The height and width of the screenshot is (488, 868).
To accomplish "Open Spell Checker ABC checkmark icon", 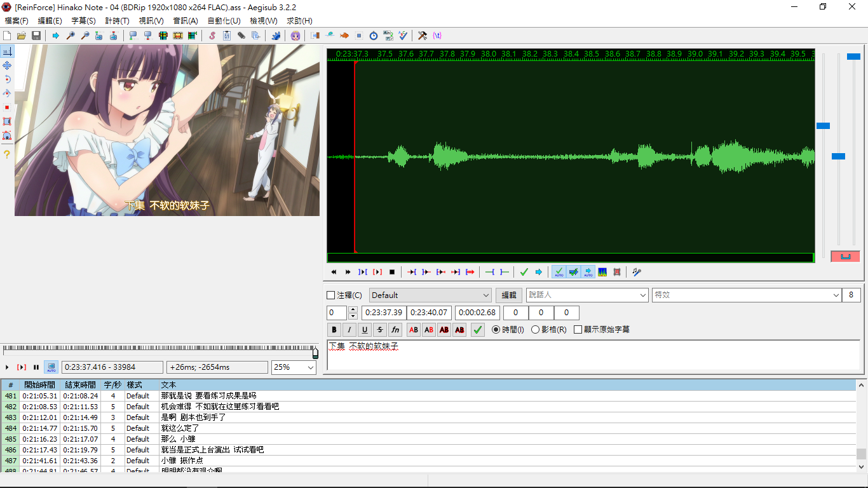I will pyautogui.click(x=403, y=36).
